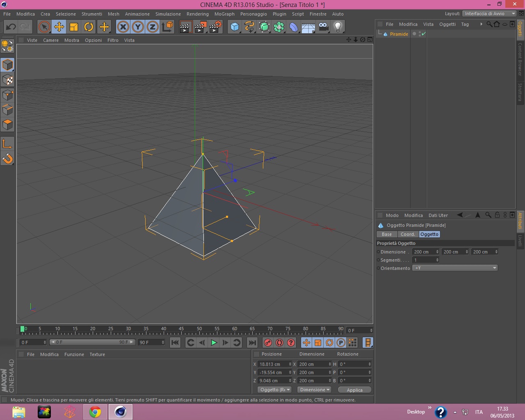Select the Rotate tool
This screenshot has height=420, width=525.
tap(89, 27)
